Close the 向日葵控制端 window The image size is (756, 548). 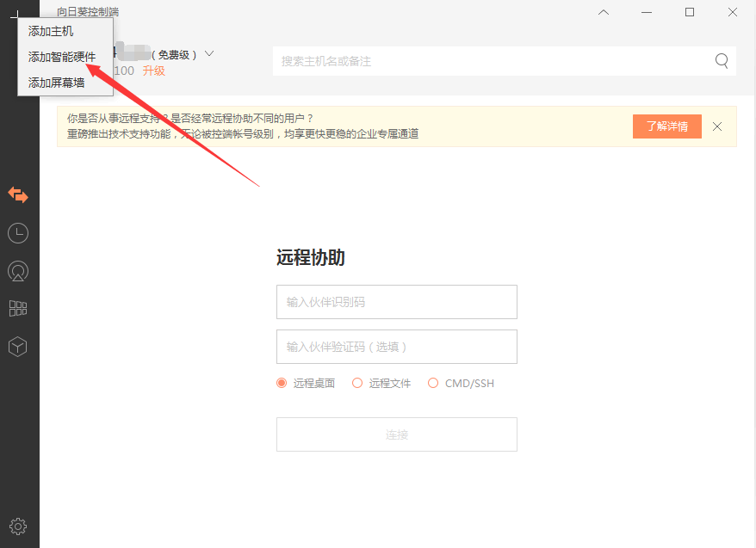(x=733, y=13)
